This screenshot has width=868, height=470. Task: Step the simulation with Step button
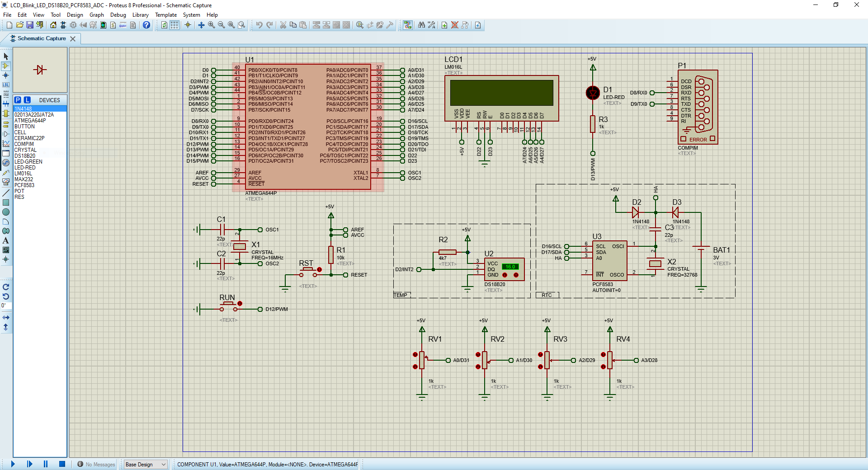click(x=29, y=464)
